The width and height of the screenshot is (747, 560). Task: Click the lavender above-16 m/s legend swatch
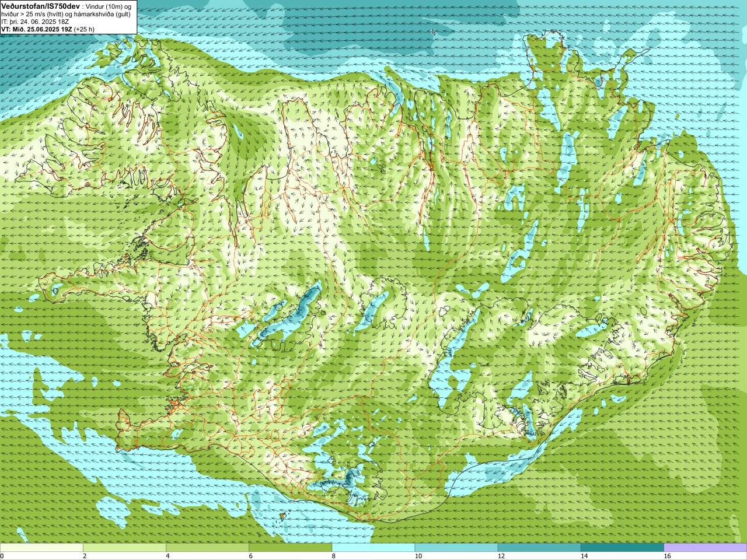point(706,548)
